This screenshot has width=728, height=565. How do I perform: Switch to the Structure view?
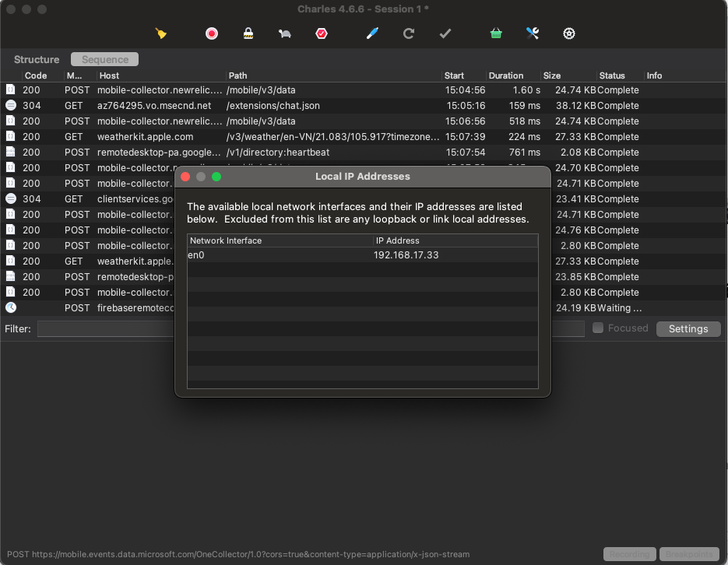(36, 59)
